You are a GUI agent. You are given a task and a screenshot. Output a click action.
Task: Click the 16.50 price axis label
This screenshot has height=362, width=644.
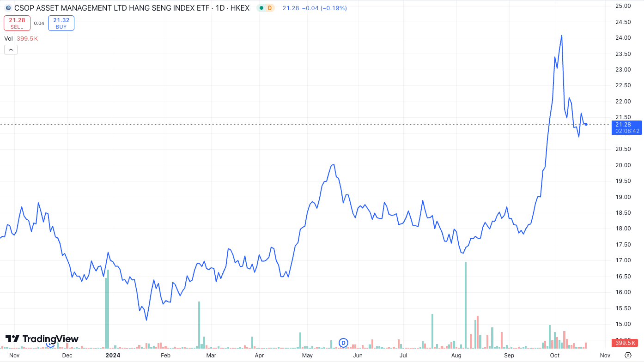tap(623, 277)
